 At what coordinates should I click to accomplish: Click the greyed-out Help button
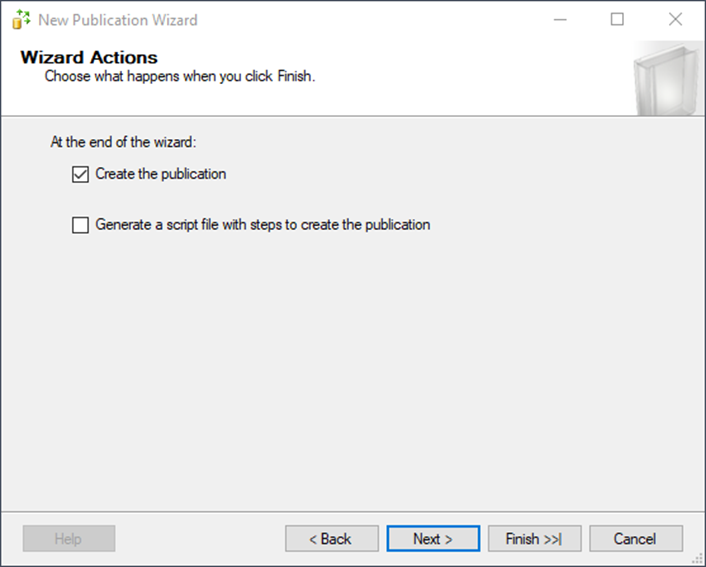coord(69,539)
